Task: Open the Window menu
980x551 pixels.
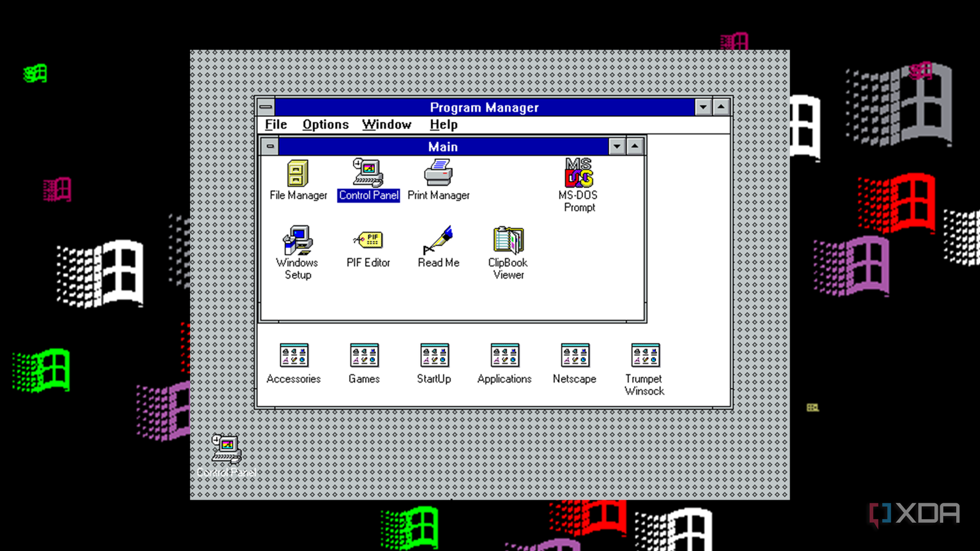Action: [386, 124]
